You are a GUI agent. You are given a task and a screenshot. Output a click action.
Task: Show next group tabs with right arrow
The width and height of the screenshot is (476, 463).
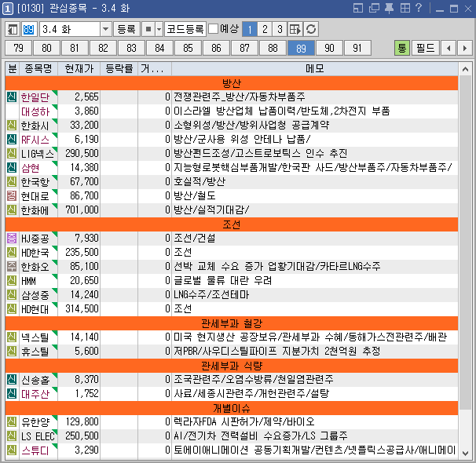coord(465,48)
